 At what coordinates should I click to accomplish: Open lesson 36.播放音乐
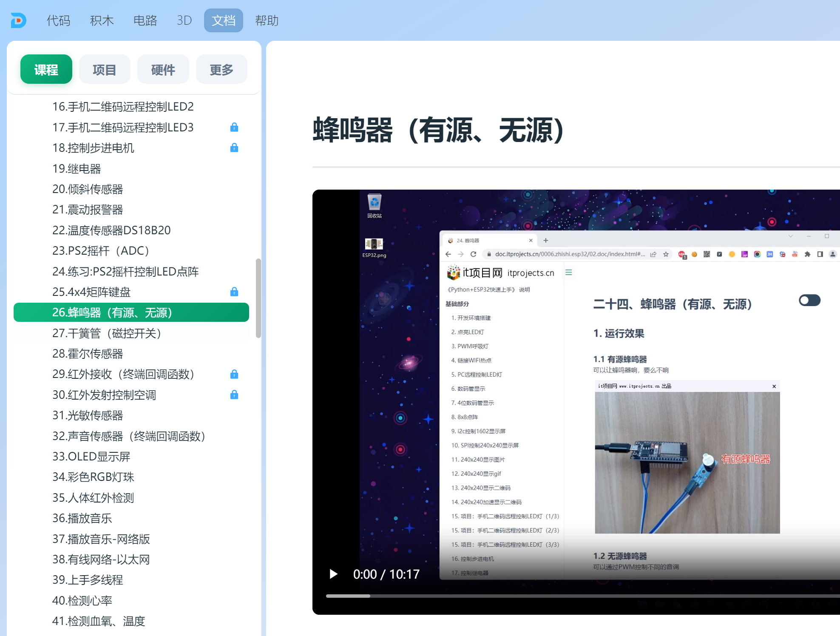(x=131, y=518)
